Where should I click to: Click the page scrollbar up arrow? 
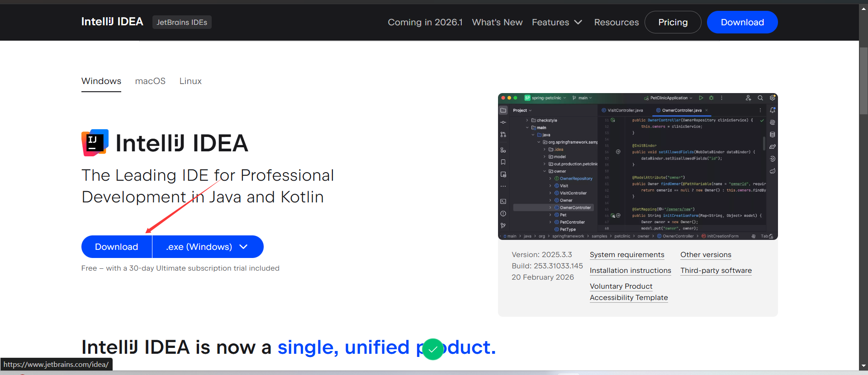pos(863,8)
